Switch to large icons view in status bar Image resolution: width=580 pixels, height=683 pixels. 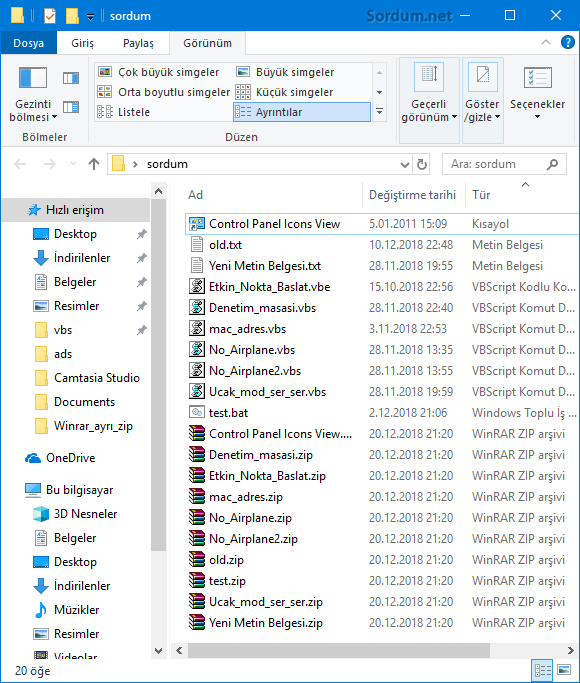564,670
